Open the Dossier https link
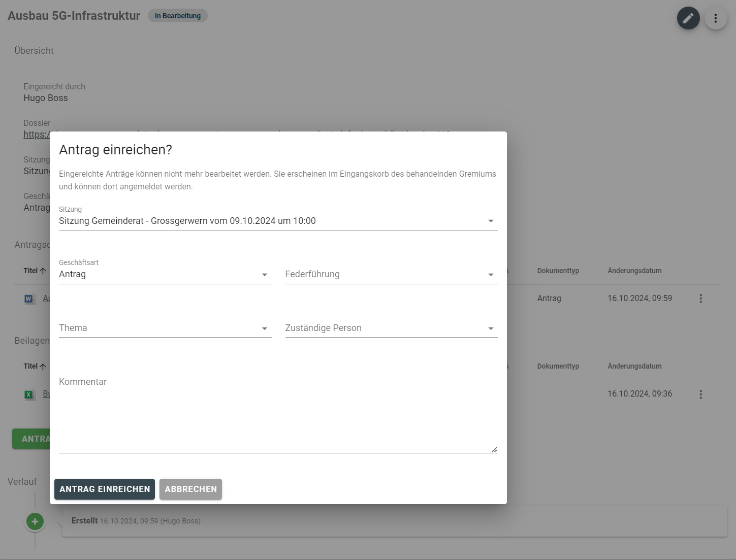Viewport: 736px width, 560px height. 36,135
